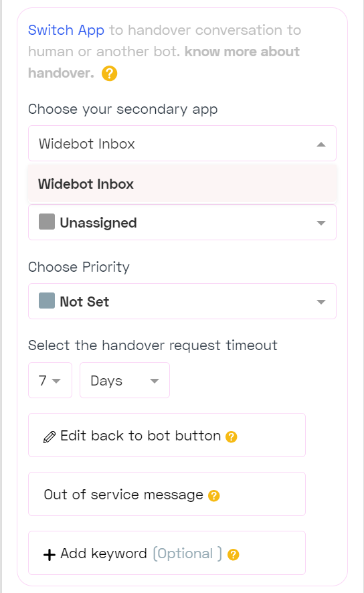Click gray color swatch next to Unassigned
This screenshot has width=364, height=593.
point(47,222)
